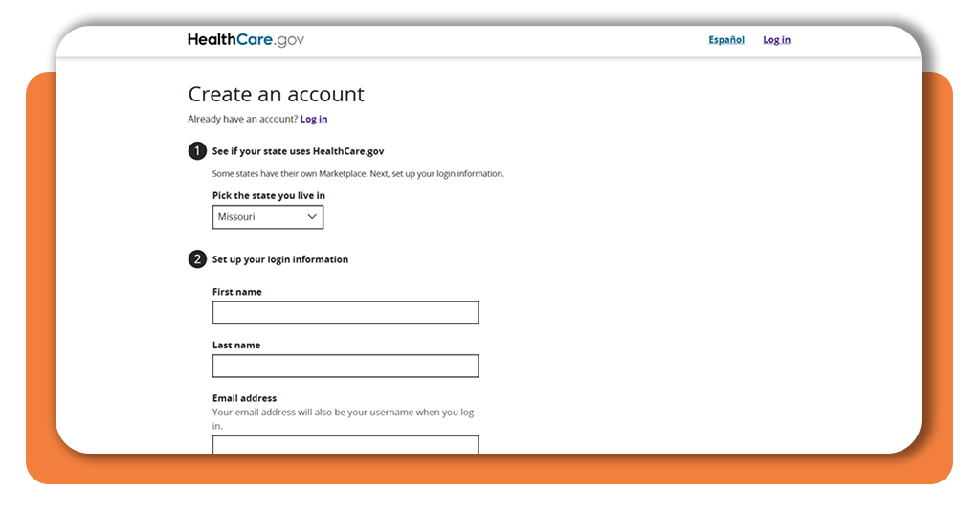Select the Email address label

point(244,398)
